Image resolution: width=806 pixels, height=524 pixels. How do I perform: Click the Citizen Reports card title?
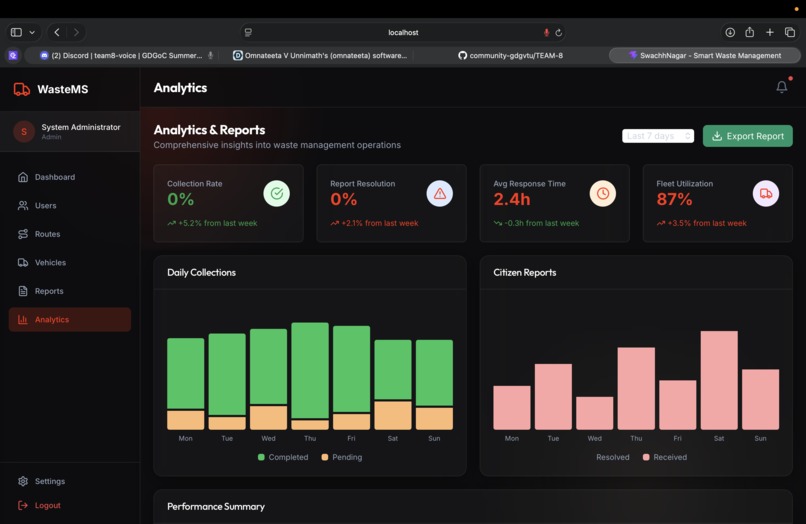pos(525,273)
